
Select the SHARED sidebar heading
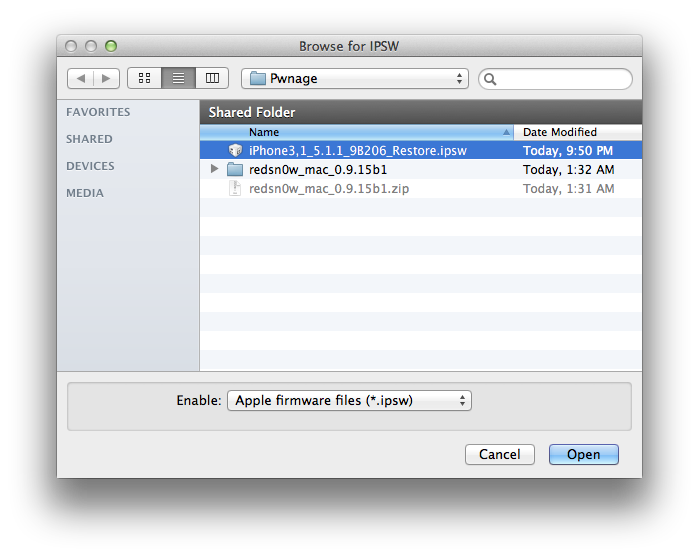click(x=89, y=139)
